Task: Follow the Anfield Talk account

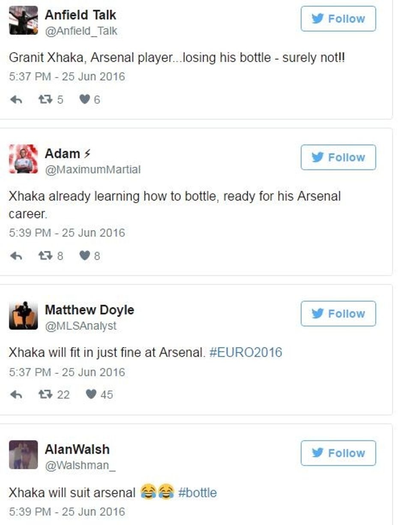Action: point(338,19)
